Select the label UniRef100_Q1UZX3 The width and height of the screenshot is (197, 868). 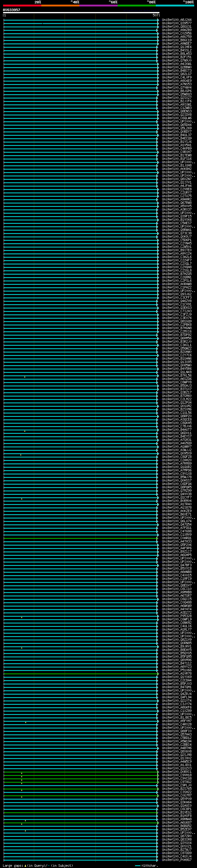pos(177,769)
